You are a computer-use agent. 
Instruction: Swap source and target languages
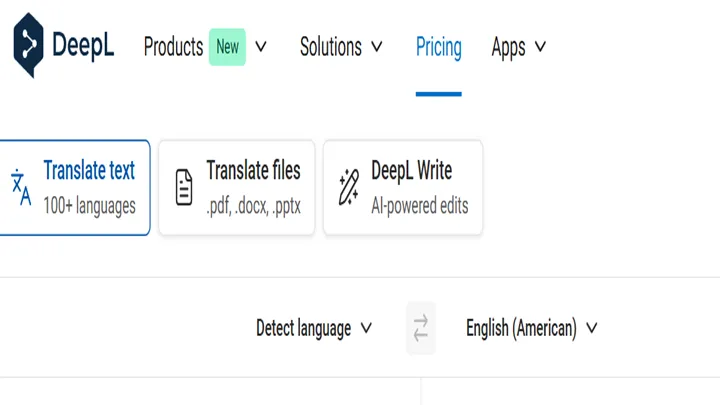(x=421, y=328)
